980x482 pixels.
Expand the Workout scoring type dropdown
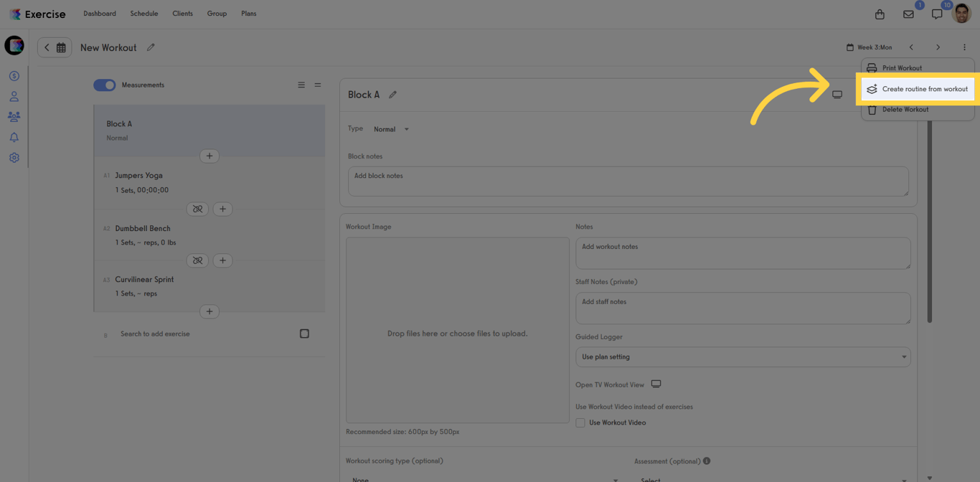tap(481, 479)
